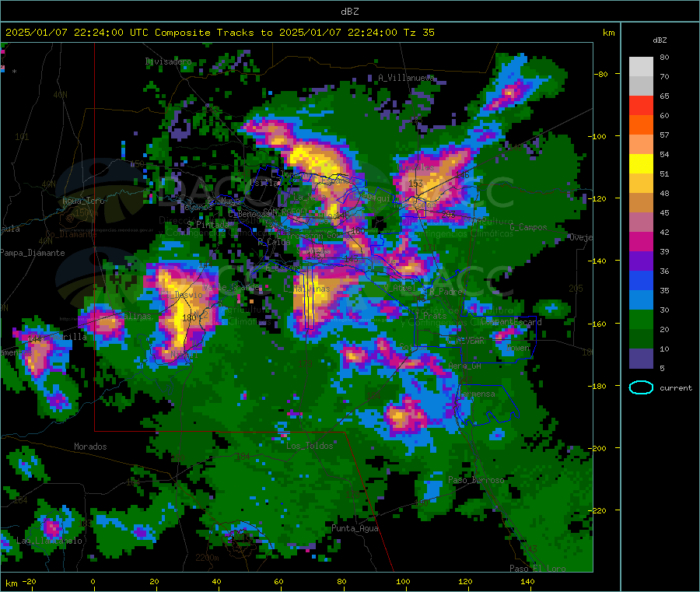Image resolution: width=700 pixels, height=592 pixels.
Task: Click the 'Aero_GH' airfield label
Action: point(464,366)
